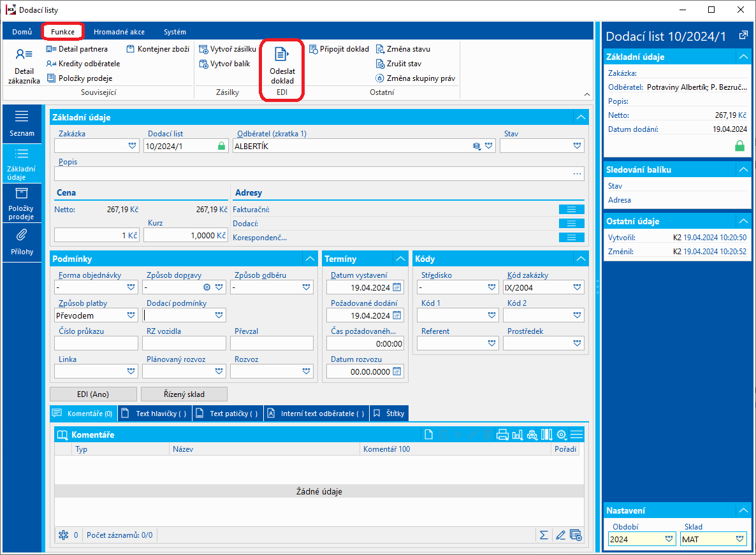Image resolution: width=756 pixels, height=555 pixels.
Task: Open Kód zakázky dropdown
Action: (x=577, y=287)
